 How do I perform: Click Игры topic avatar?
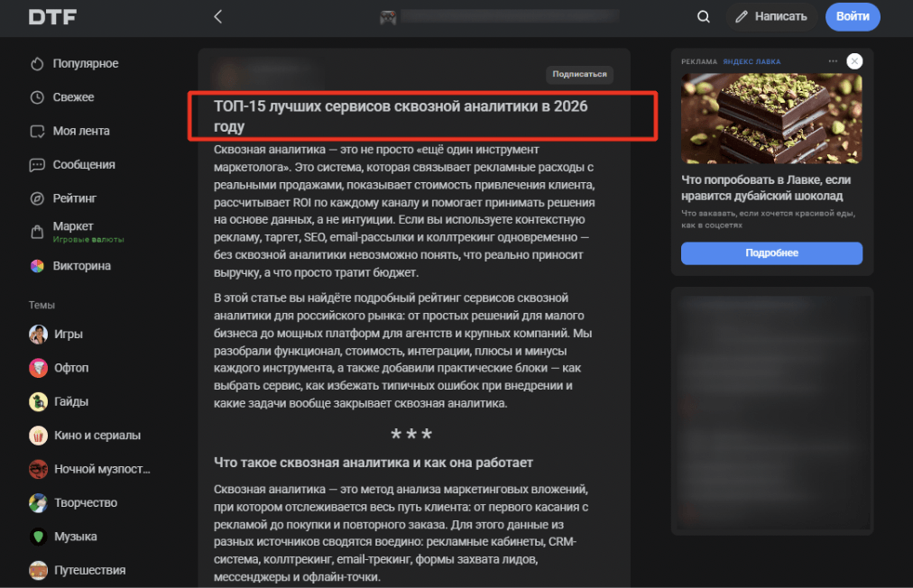39,335
